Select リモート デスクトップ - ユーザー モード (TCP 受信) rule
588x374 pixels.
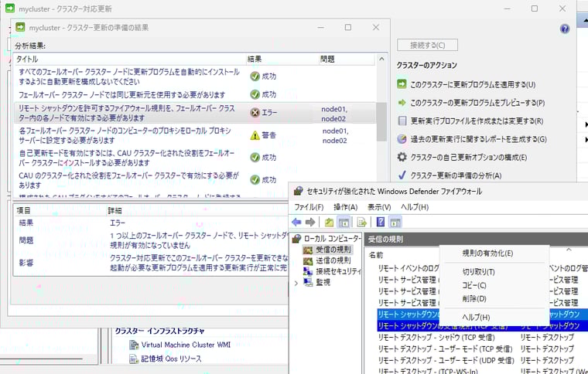click(x=445, y=348)
